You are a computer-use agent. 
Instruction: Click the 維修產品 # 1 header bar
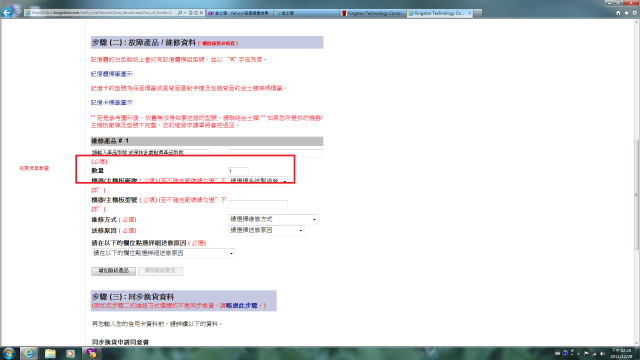[x=207, y=141]
